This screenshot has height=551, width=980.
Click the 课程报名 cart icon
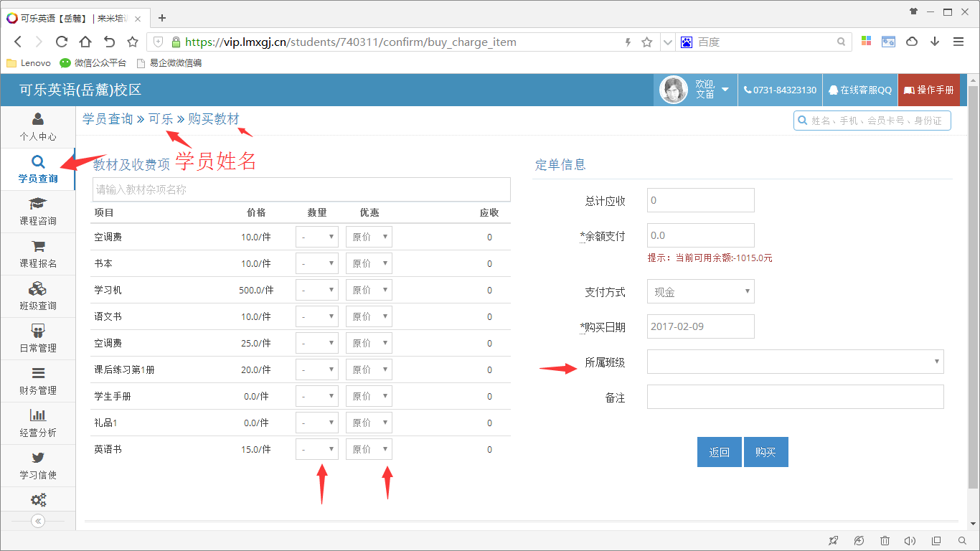[38, 253]
